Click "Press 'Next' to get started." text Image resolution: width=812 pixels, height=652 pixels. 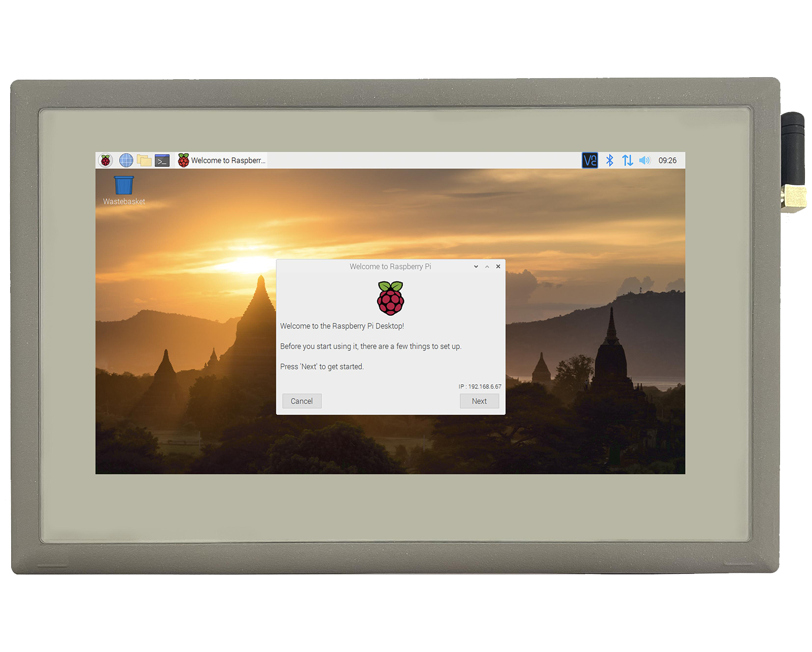tap(322, 367)
